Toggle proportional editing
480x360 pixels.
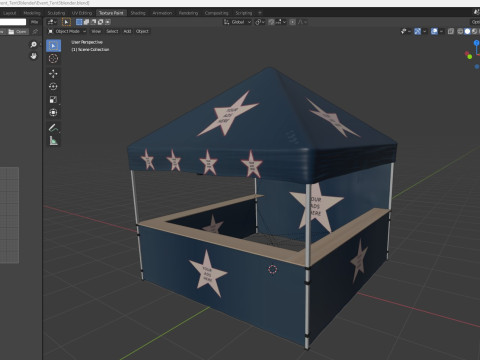pyautogui.click(x=292, y=22)
